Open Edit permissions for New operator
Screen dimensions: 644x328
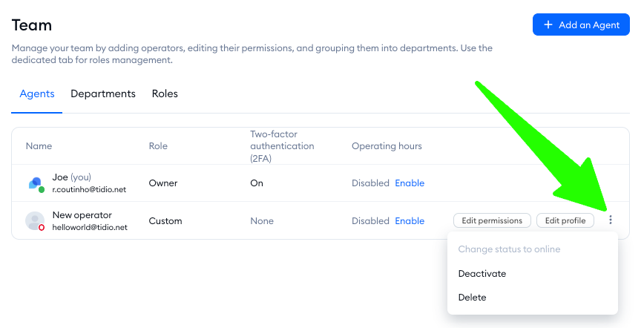point(493,220)
